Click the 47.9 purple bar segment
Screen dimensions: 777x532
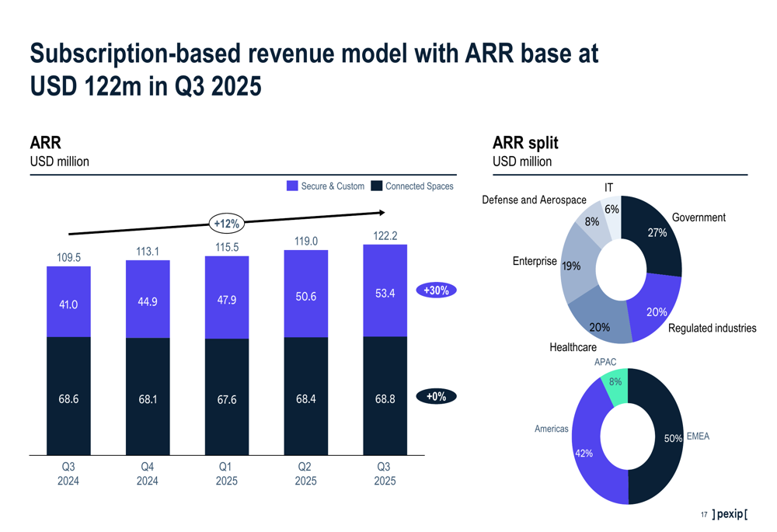click(x=227, y=297)
